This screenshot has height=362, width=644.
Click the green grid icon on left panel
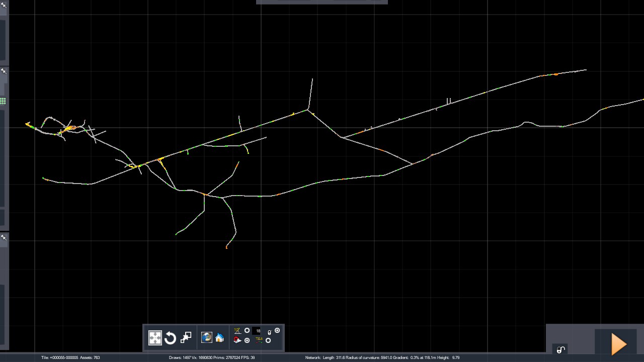[x=3, y=102]
